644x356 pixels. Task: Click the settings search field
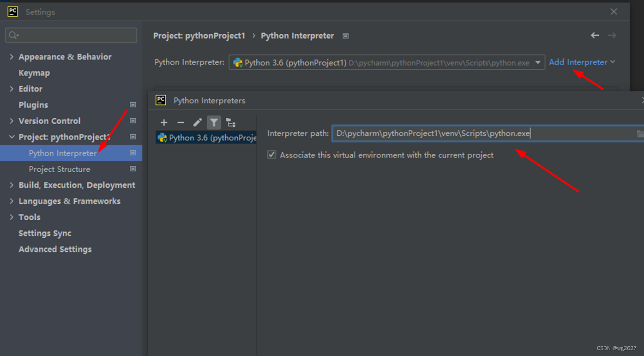[x=71, y=35]
